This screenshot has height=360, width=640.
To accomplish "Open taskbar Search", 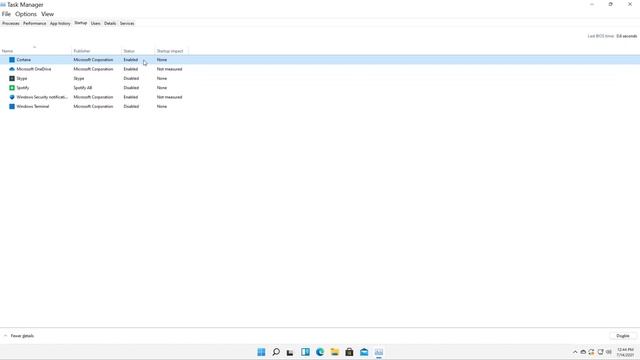I will [276, 352].
